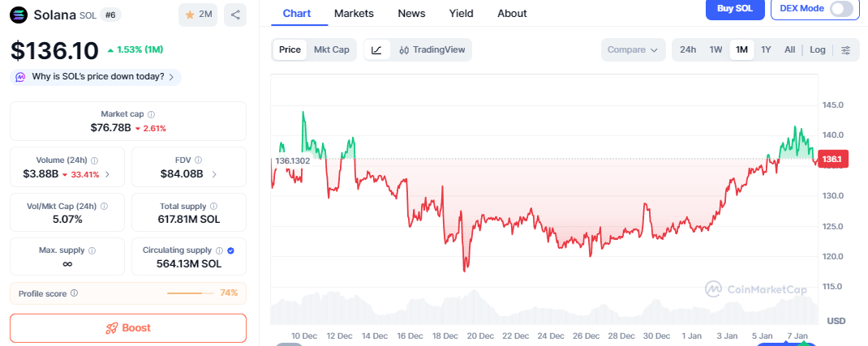The width and height of the screenshot is (868, 346).
Task: Open 'Why is SOL's price down today?' link
Action: [x=96, y=77]
